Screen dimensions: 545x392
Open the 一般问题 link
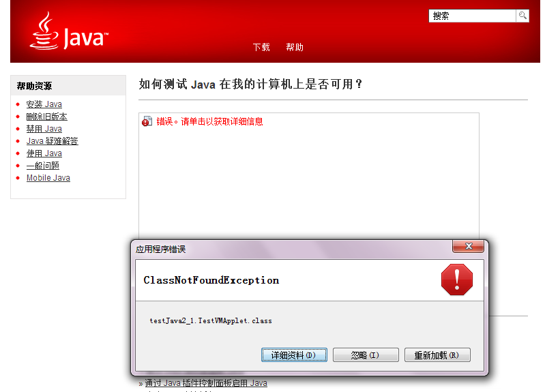(43, 166)
